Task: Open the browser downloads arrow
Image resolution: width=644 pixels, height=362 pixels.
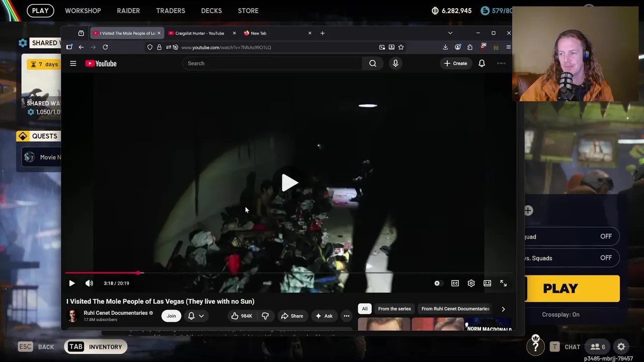Action: pos(445,47)
